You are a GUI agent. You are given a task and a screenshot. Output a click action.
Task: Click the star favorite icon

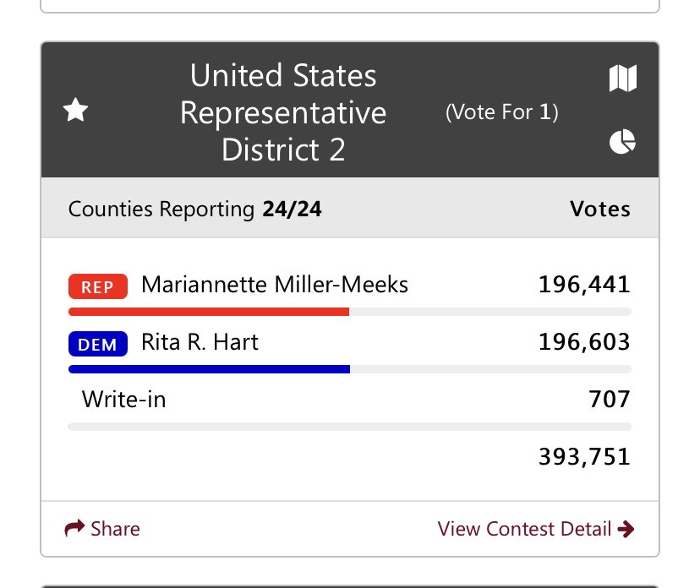[x=76, y=110]
